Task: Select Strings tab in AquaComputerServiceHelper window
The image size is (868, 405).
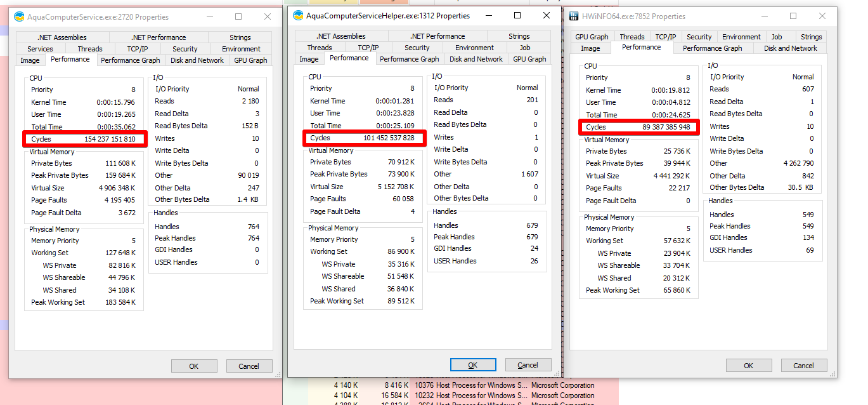Action: click(x=519, y=36)
